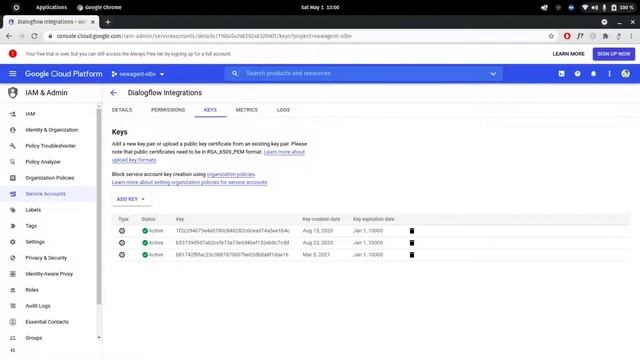This screenshot has height=360, width=640.
Task: Open Identity-Aware Proxy in sidebar
Action: point(49,274)
